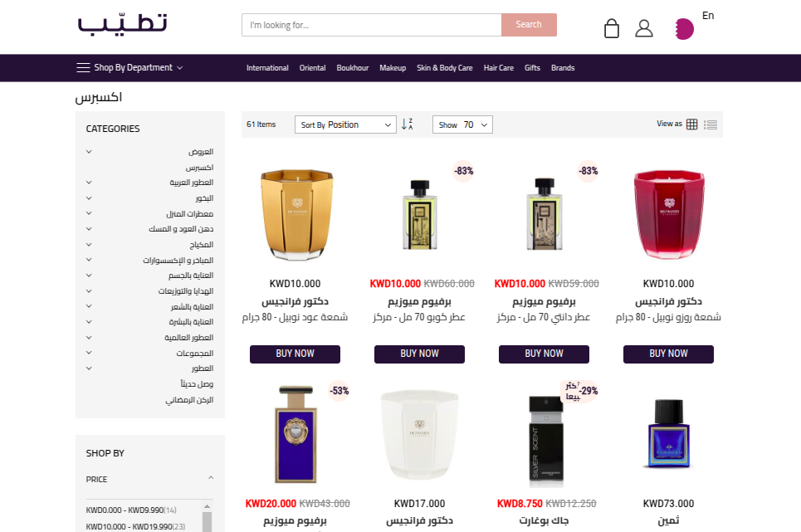Open the Show 70 items dropdown
The height and width of the screenshot is (532, 801).
pos(462,124)
